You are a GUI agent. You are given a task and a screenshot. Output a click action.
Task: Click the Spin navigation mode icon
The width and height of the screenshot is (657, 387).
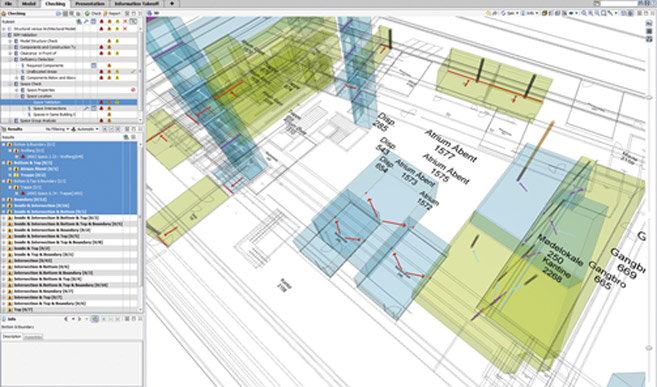504,13
